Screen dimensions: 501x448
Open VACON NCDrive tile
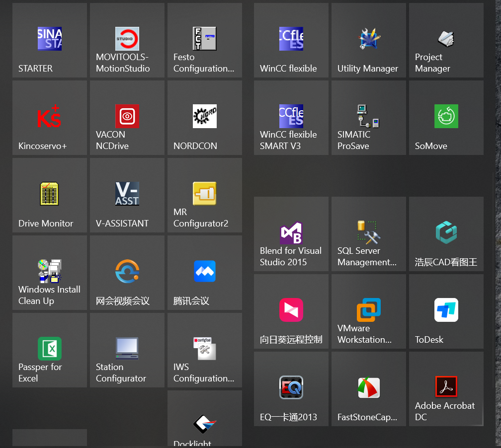click(x=127, y=118)
